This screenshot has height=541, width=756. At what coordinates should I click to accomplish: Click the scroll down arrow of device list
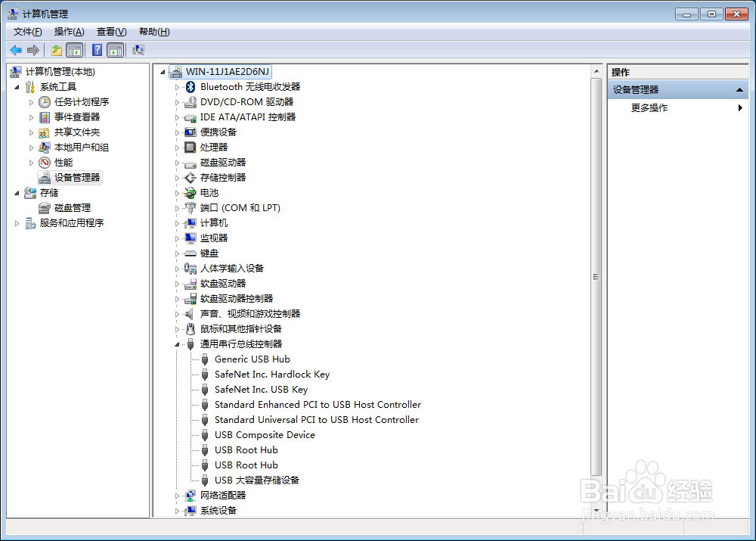[596, 510]
